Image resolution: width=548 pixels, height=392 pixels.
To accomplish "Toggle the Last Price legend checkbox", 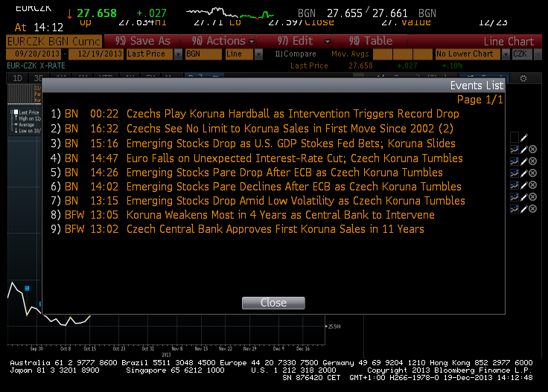I will click(16, 112).
